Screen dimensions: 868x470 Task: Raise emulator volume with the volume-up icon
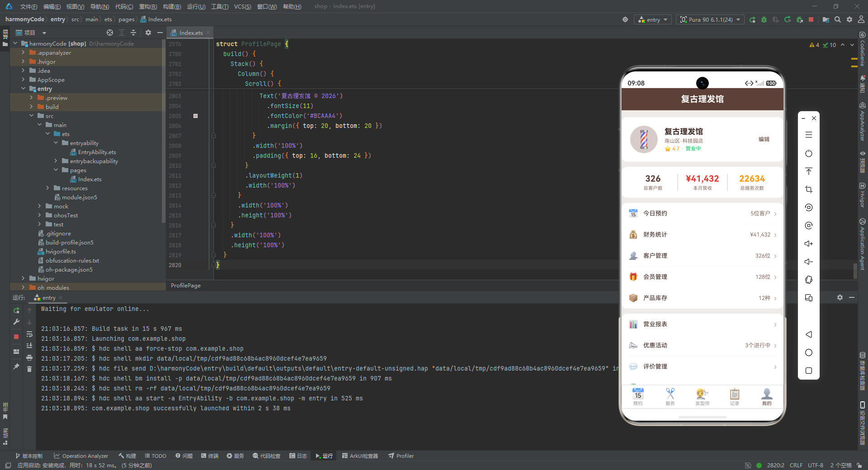pos(809,244)
